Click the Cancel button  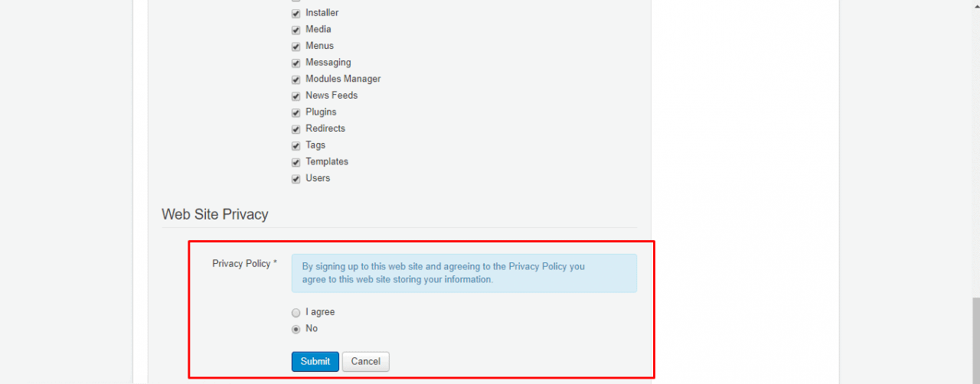click(366, 362)
